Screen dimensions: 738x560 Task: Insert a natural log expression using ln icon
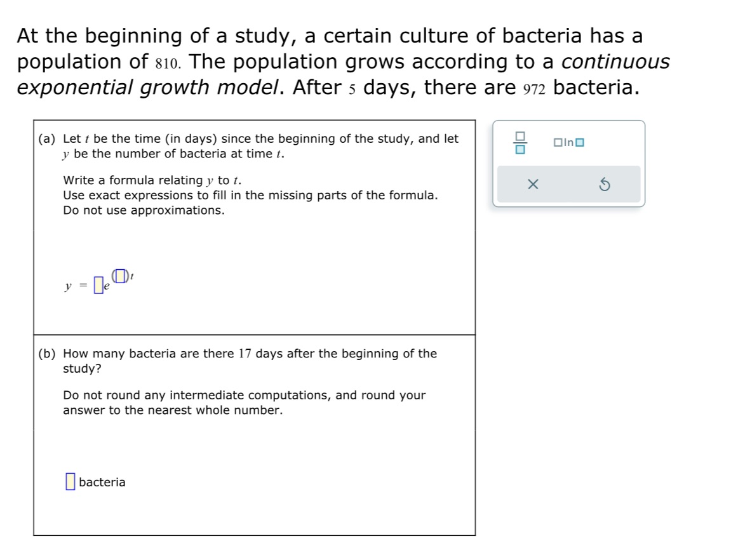(567, 142)
